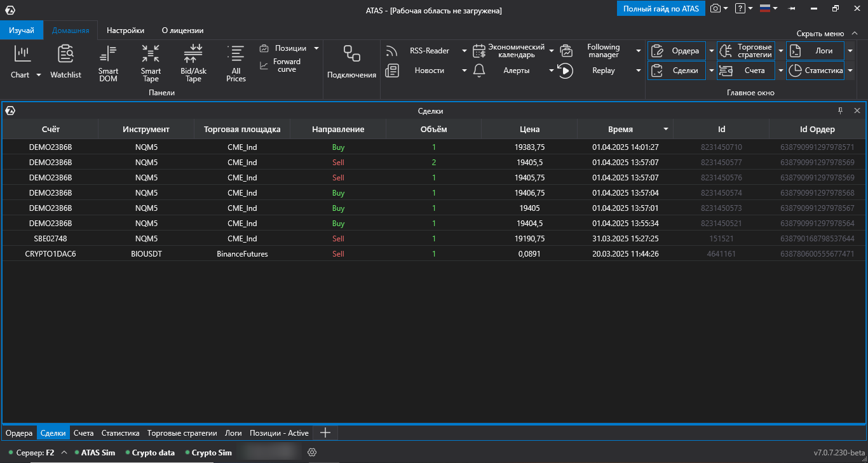Toggle the Ордера panel button
This screenshot has height=463, width=868.
click(677, 51)
